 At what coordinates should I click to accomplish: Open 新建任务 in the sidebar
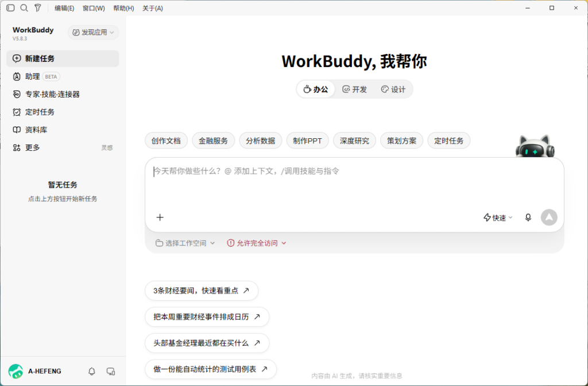click(63, 59)
